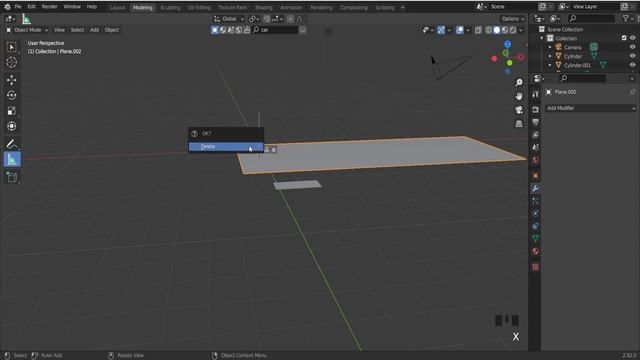Switch to Sculpting workspace tab
Image resolution: width=640 pixels, height=360 pixels.
click(170, 8)
